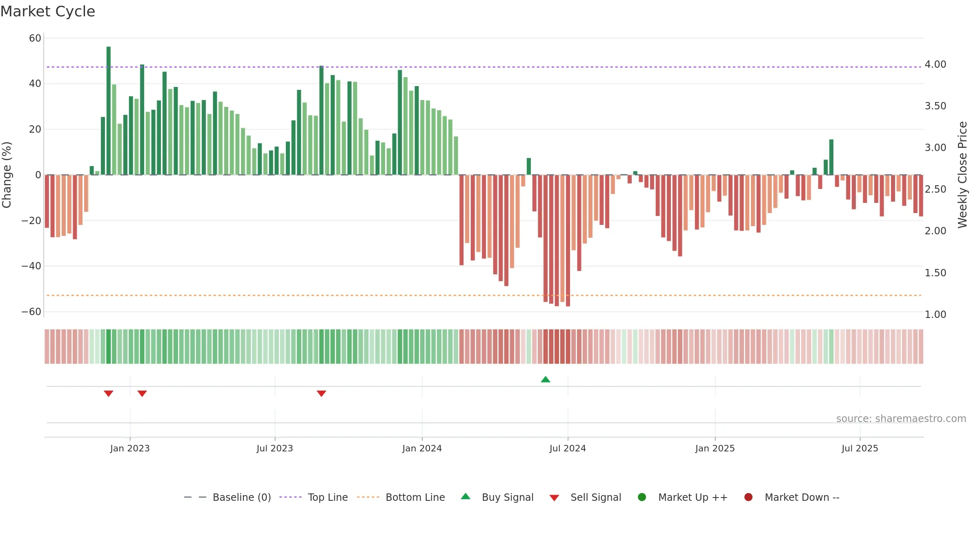Screen dimensions: 980x551
Task: Click the Change (%) y-axis title
Action: tap(7, 175)
